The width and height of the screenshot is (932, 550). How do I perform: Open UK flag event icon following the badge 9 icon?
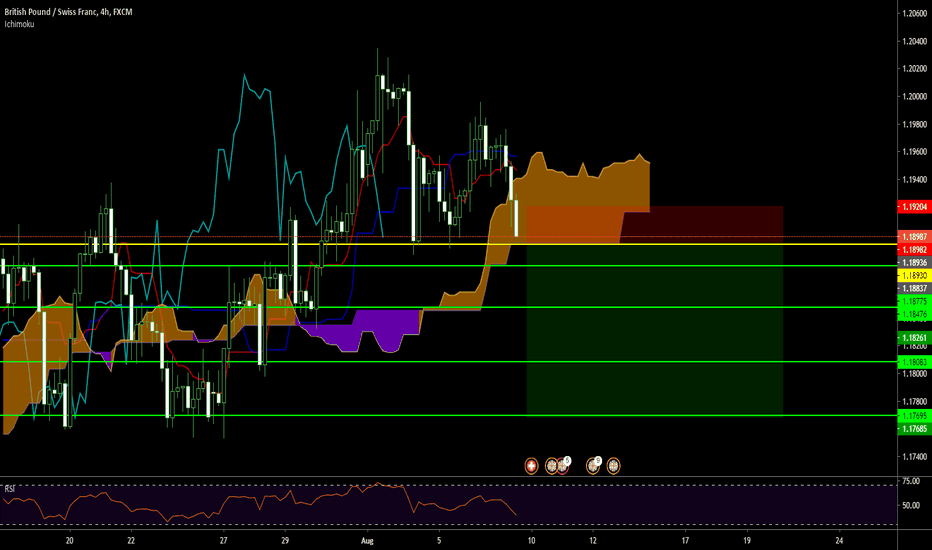pyautogui.click(x=613, y=466)
